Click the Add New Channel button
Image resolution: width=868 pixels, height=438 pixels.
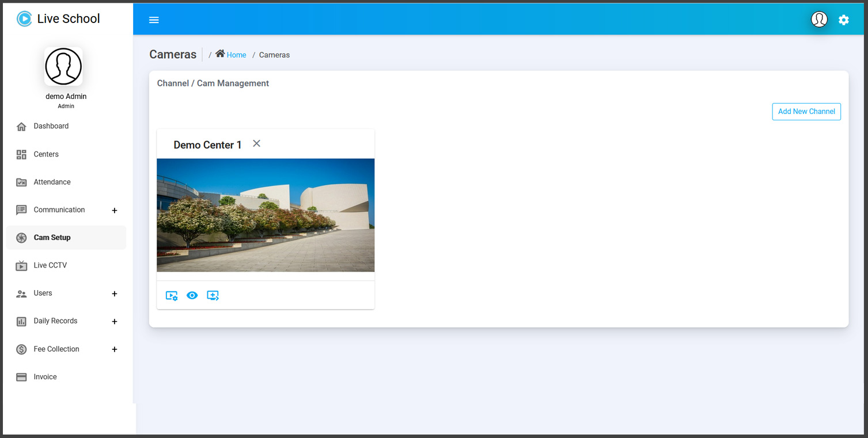[806, 112]
